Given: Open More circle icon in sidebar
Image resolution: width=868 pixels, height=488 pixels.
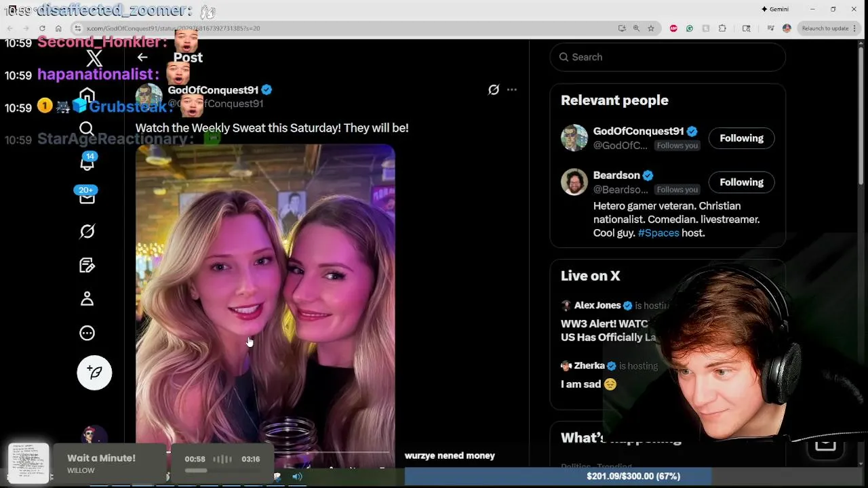Looking at the screenshot, I should tap(87, 333).
